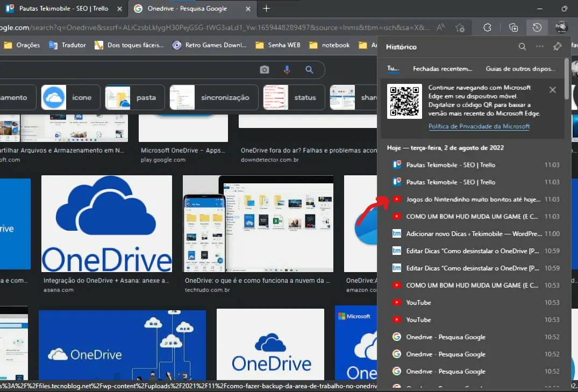Open Política de Privacidade da Microsoft link
This screenshot has height=392, width=578.
(479, 126)
